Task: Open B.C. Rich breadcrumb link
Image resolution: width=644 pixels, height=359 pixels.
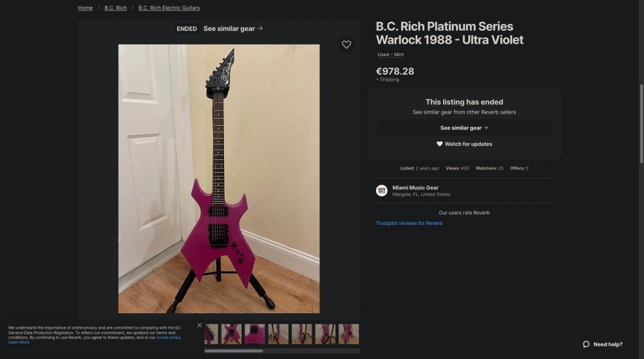Action: pos(115,8)
